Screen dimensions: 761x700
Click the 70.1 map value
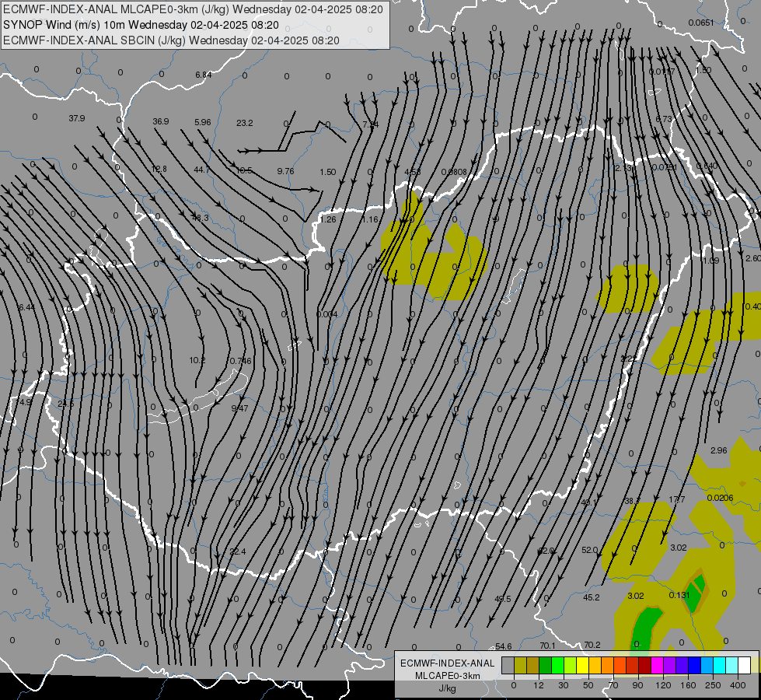(x=547, y=646)
